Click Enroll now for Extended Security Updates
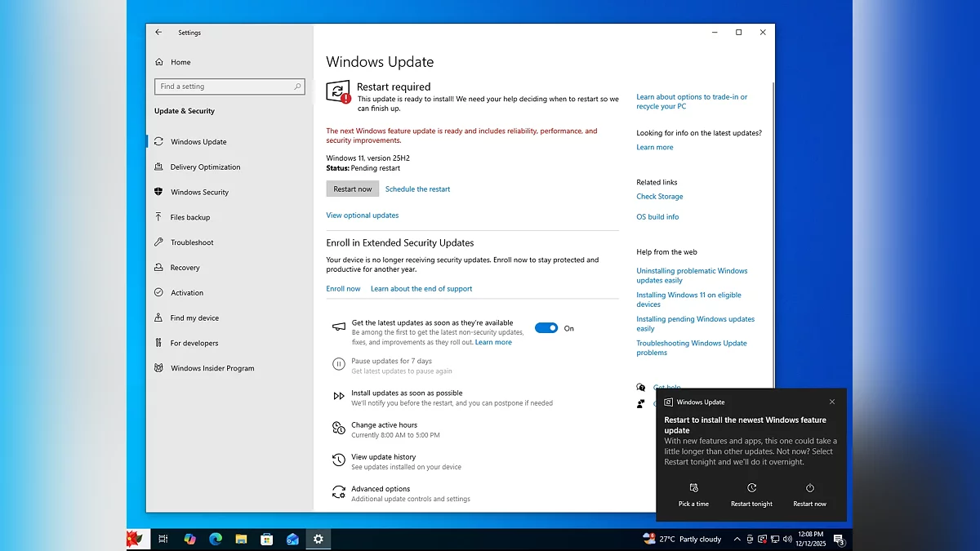 pyautogui.click(x=343, y=289)
